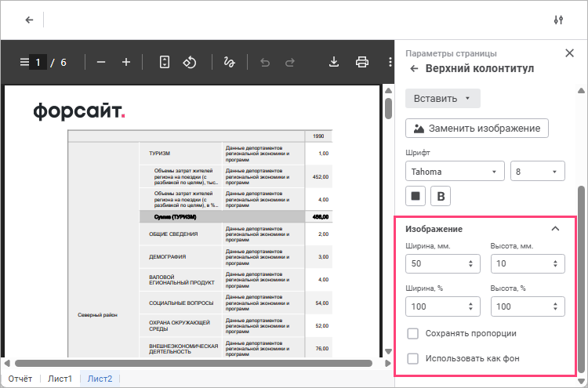The width and height of the screenshot is (588, 388).
Task: Enable 'Сохранять пропорции' checkbox
Action: 413,334
